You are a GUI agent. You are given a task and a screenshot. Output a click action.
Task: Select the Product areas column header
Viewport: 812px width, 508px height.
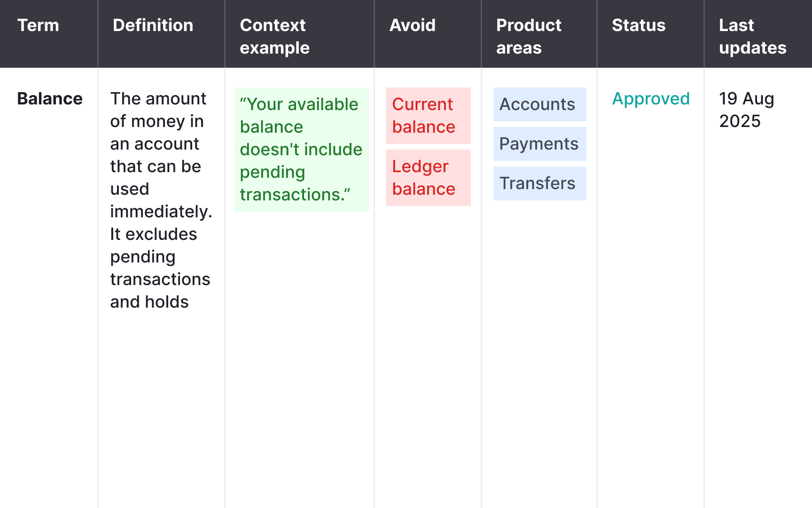pyautogui.click(x=528, y=36)
